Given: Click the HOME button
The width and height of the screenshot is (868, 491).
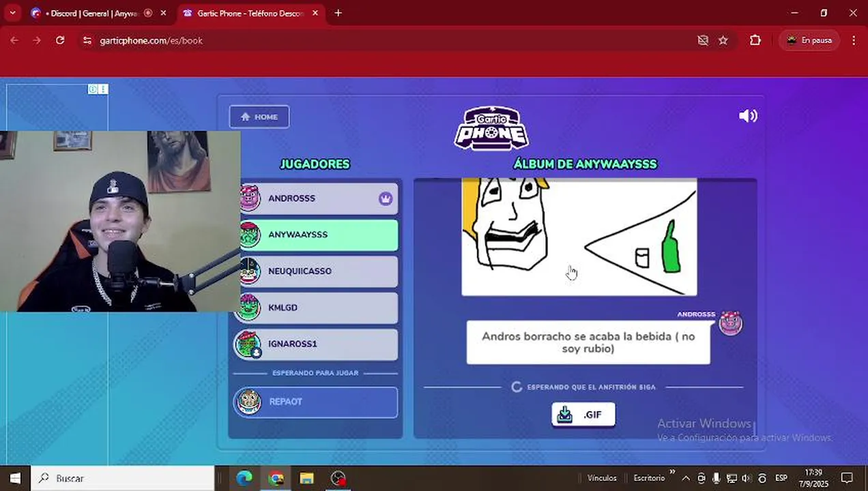Looking at the screenshot, I should (x=259, y=117).
